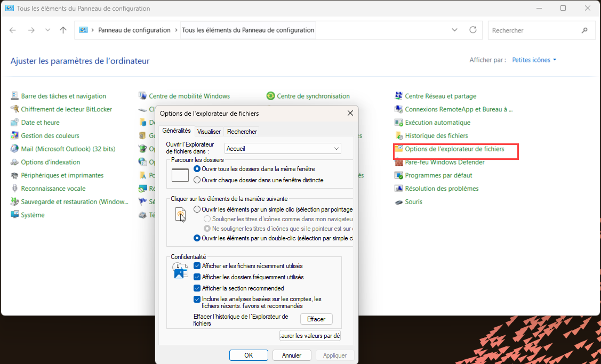Select Ouvrir les éléments par un simple clic

tap(197, 209)
